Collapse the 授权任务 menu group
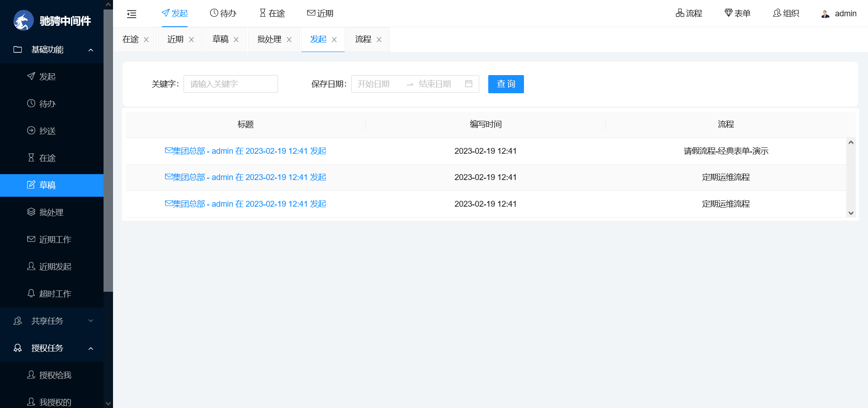This screenshot has height=408, width=868. click(91, 348)
